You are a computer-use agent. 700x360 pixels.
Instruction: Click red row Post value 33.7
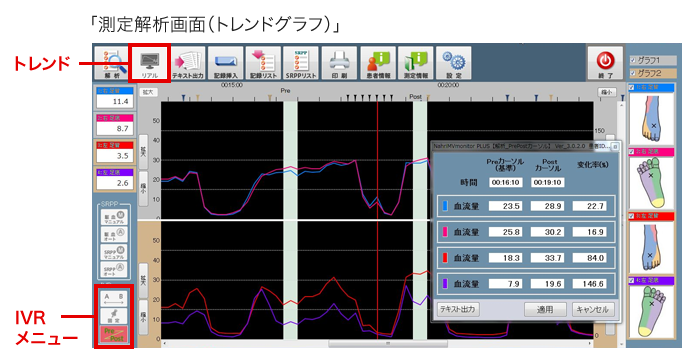[547, 258]
